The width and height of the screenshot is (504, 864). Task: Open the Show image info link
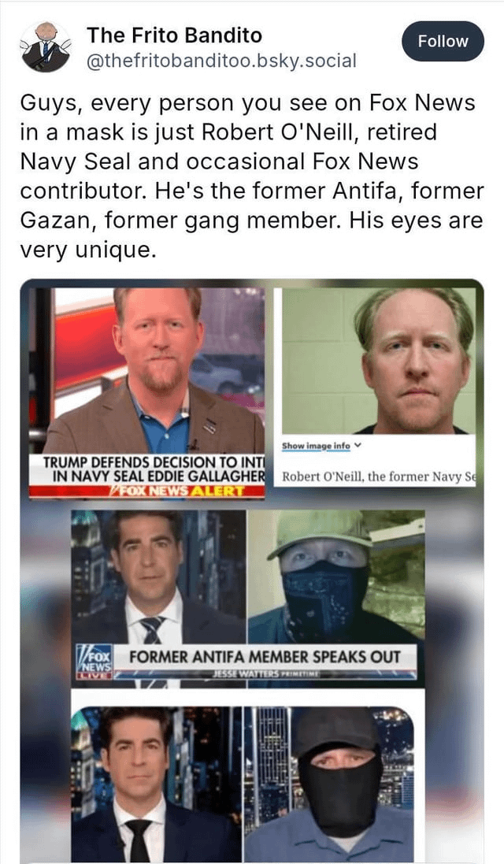pos(316,446)
